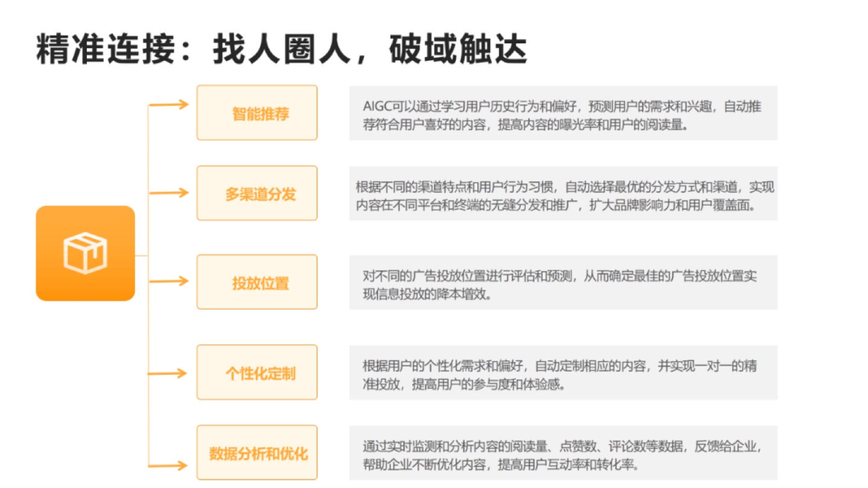This screenshot has width=868, height=488.
Task: Select the 数据分析和优化 box
Action: point(257,452)
